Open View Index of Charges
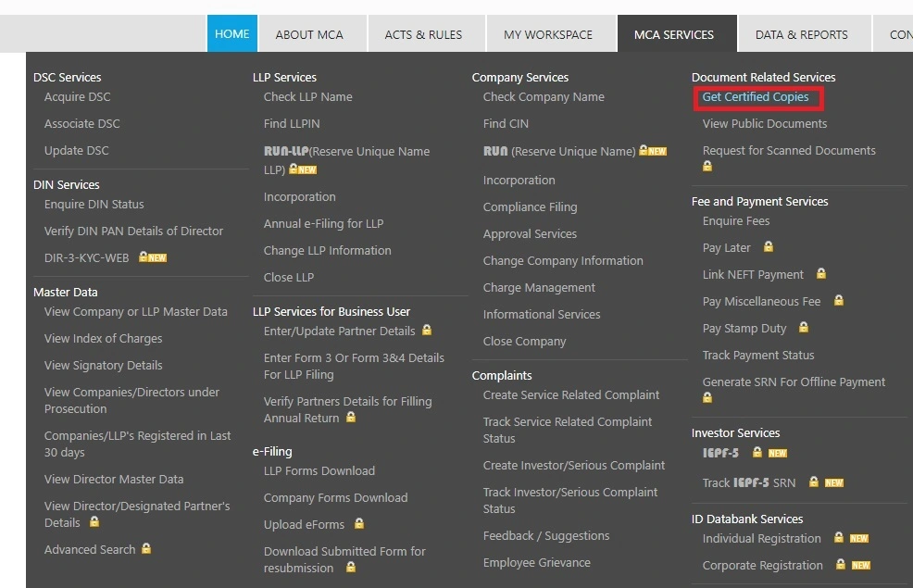This screenshot has height=588, width=913. click(x=103, y=338)
